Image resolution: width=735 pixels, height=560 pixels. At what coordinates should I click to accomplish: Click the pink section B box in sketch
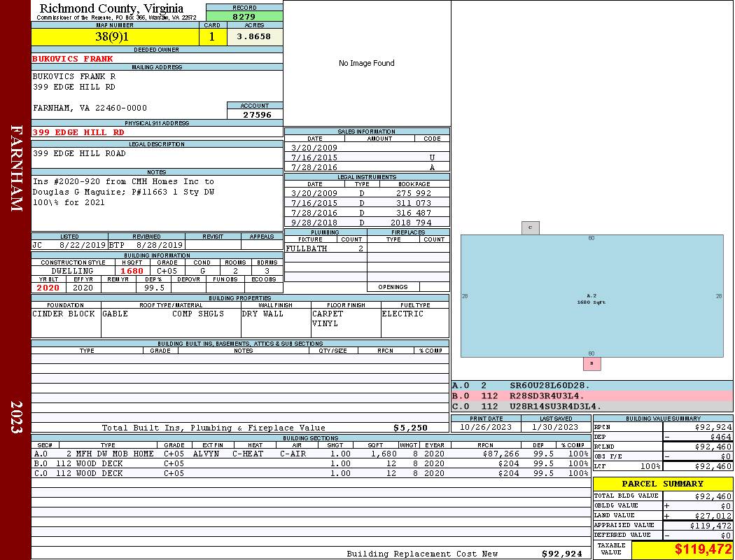[x=591, y=364]
